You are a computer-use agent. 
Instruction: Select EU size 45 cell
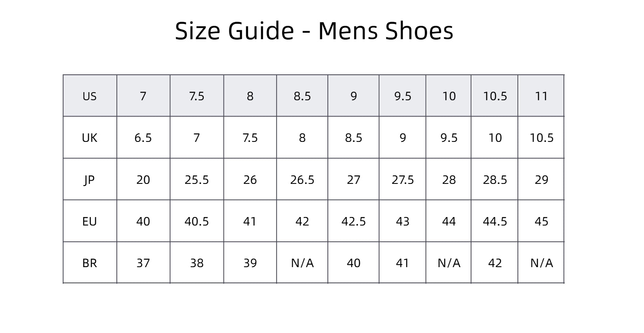[x=541, y=221]
